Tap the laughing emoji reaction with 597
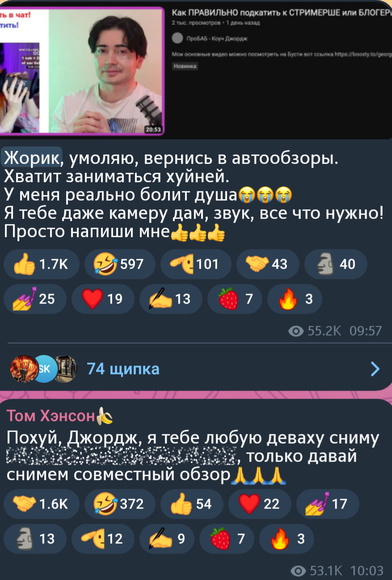392x580 pixels. pos(119,265)
